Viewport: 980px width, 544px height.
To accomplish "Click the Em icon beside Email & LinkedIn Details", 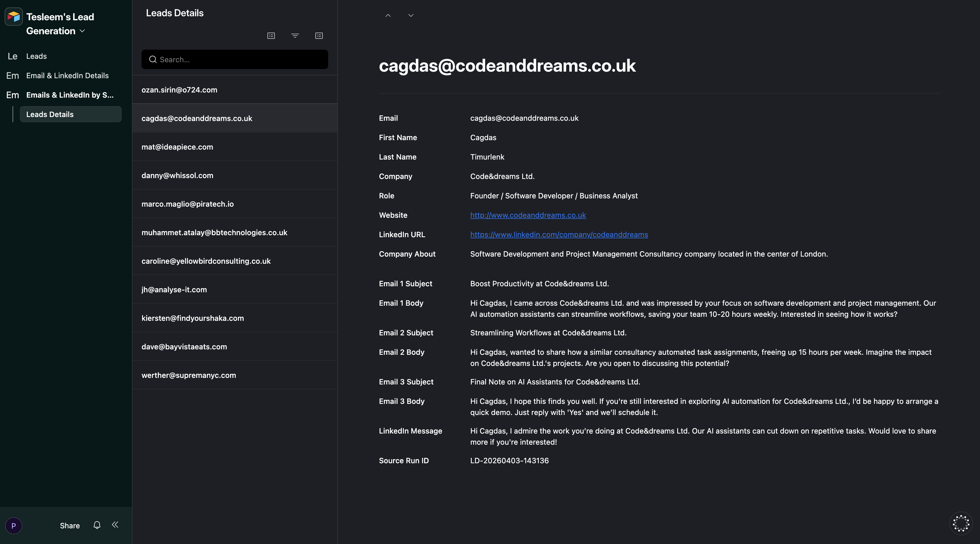I will click(x=13, y=76).
